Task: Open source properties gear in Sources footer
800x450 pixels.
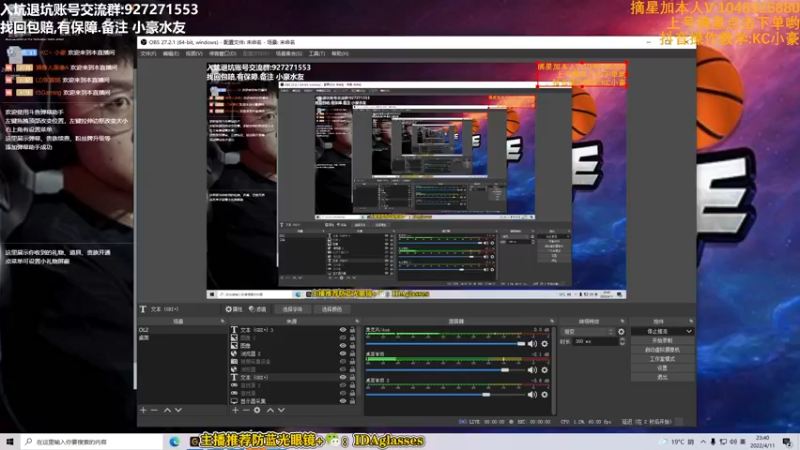Action: click(x=257, y=410)
